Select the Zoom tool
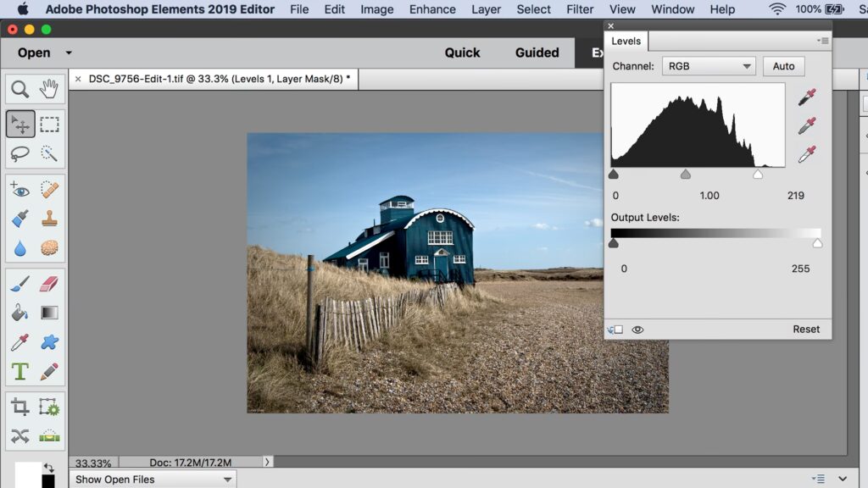The width and height of the screenshot is (868, 488). (x=20, y=89)
